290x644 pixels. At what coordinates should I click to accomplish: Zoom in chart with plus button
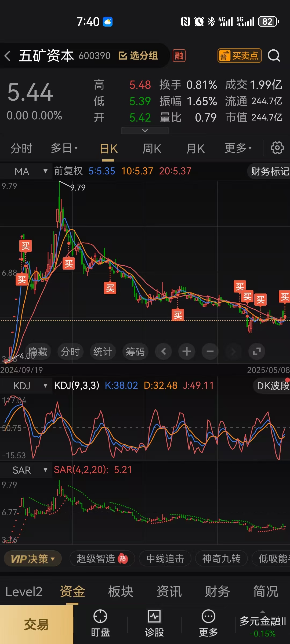(x=187, y=351)
